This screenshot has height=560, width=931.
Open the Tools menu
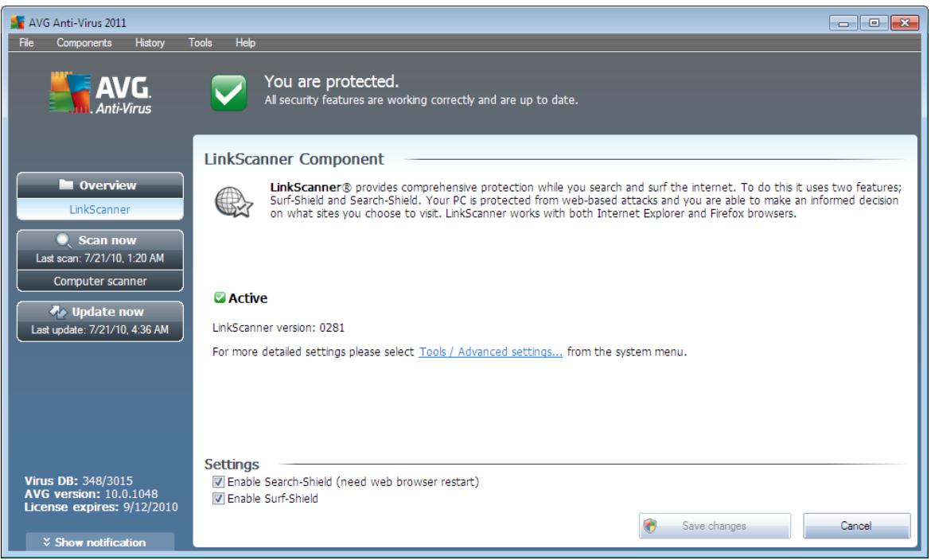[x=200, y=43]
